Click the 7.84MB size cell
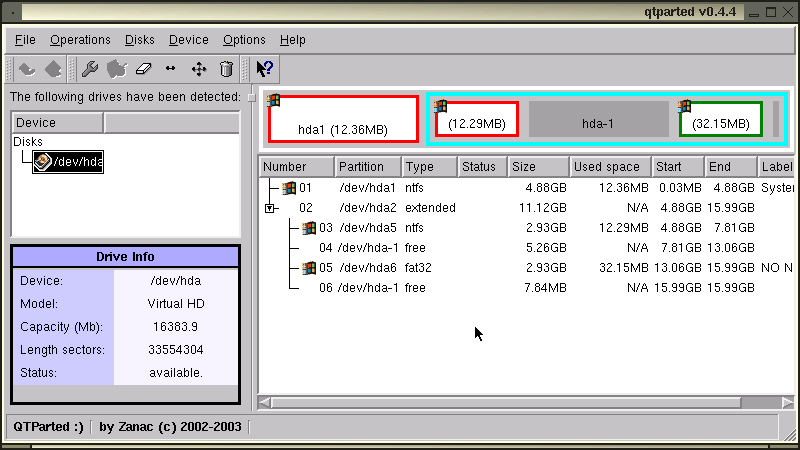The image size is (800, 450). (x=545, y=288)
